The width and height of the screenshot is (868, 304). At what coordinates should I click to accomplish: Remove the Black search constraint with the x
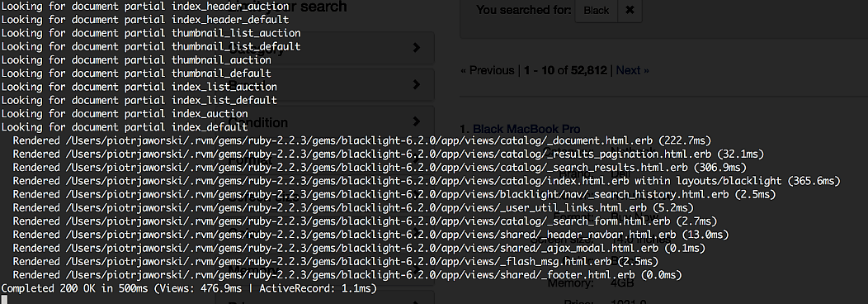tap(630, 11)
